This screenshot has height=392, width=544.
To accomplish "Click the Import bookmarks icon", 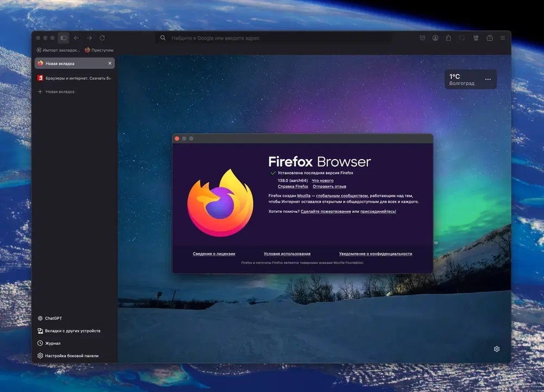I will [x=39, y=50].
